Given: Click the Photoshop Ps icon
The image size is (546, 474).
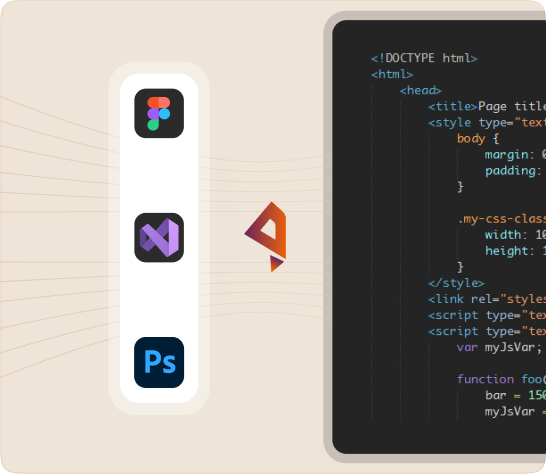Looking at the screenshot, I should tap(159, 362).
